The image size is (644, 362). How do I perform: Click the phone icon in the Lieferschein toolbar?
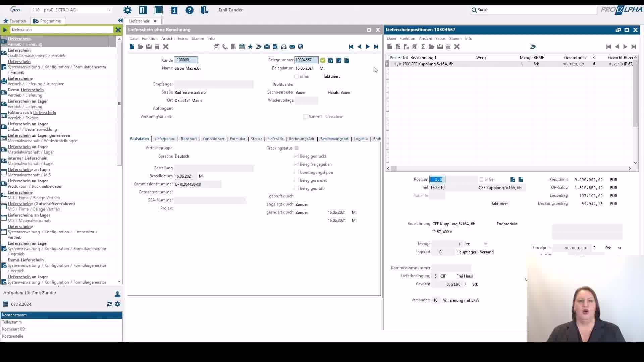pos(225,47)
